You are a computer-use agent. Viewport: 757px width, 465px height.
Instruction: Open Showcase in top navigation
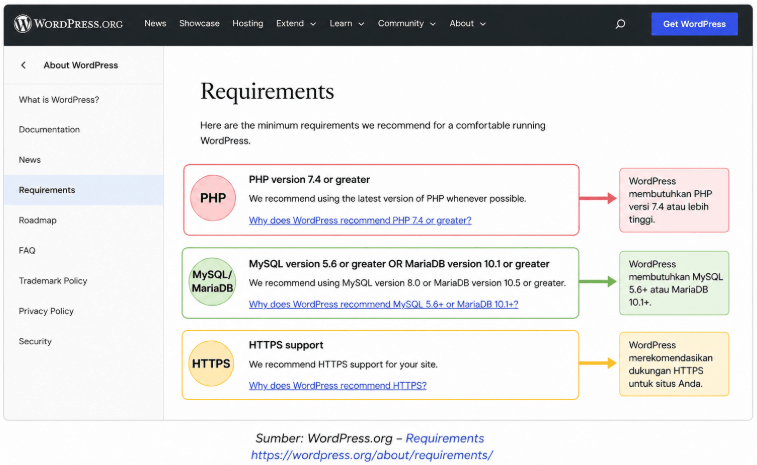tap(199, 23)
